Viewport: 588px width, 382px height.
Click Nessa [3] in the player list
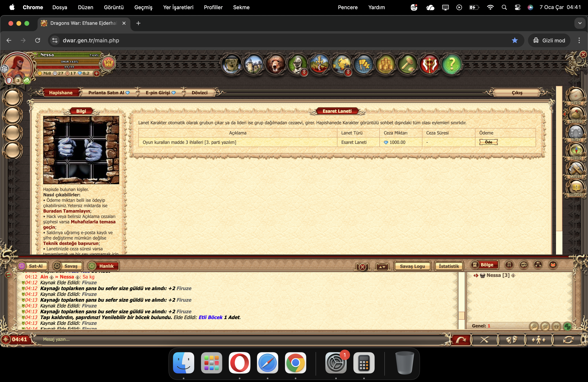498,275
